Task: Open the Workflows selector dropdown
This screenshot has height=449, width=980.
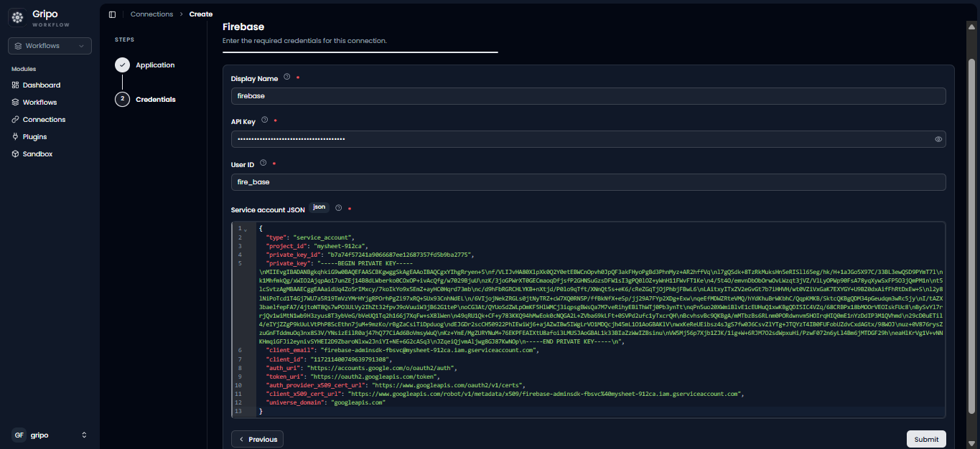Action: (x=50, y=46)
